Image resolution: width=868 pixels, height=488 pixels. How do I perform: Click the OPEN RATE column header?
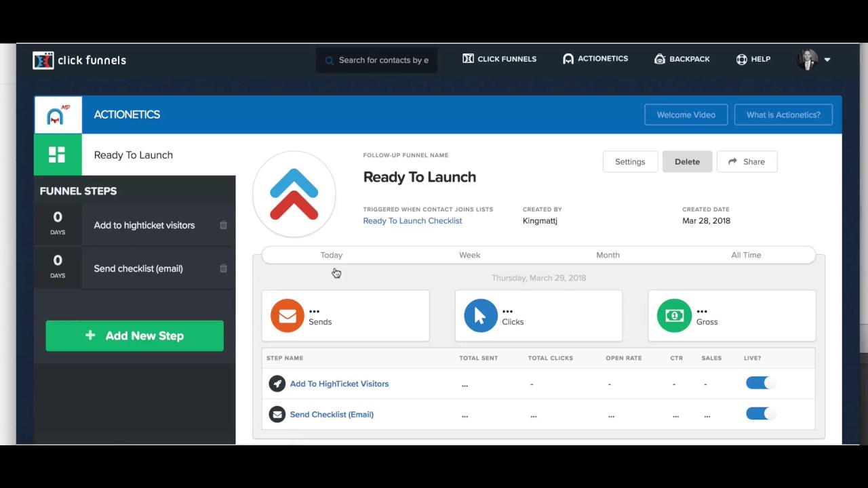[624, 358]
